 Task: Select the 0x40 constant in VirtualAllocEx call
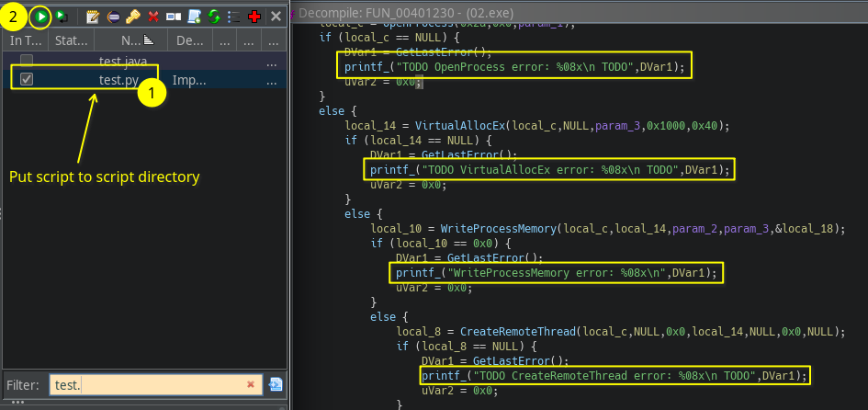(705, 126)
